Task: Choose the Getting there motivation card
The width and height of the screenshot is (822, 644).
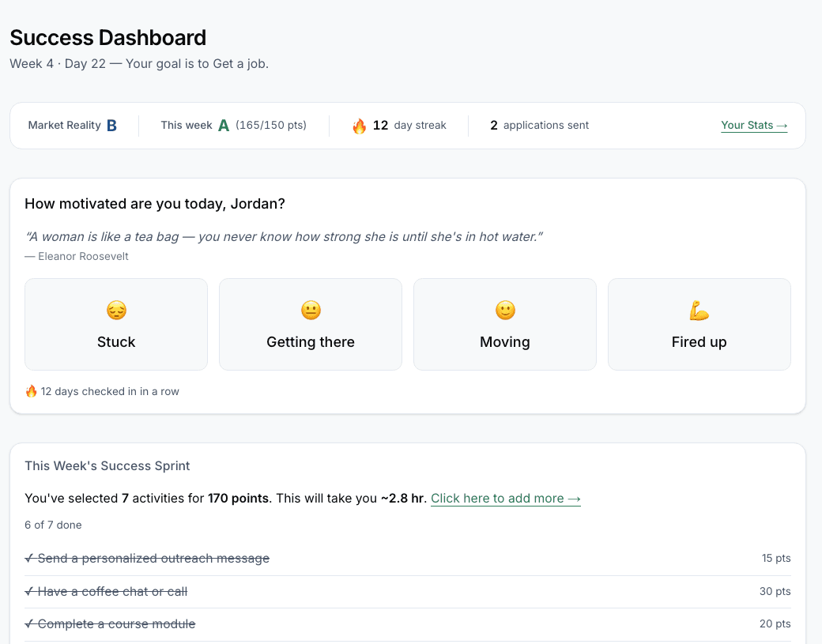Action: point(311,324)
